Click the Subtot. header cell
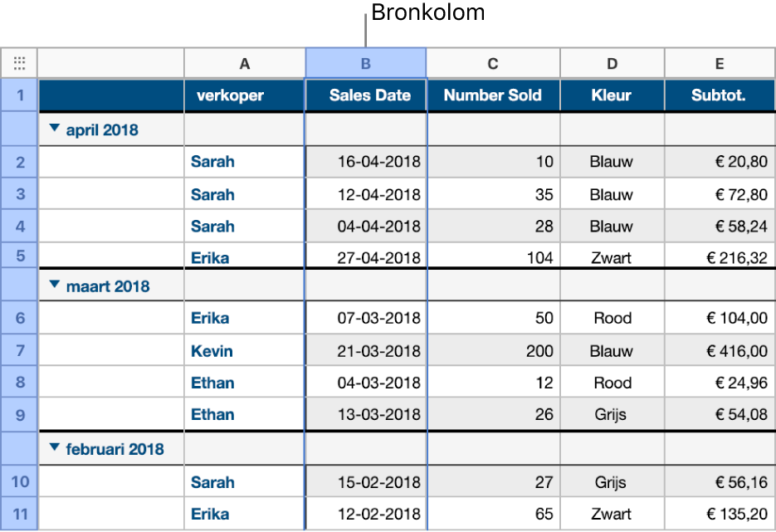The height and width of the screenshot is (532, 776). coord(719,95)
